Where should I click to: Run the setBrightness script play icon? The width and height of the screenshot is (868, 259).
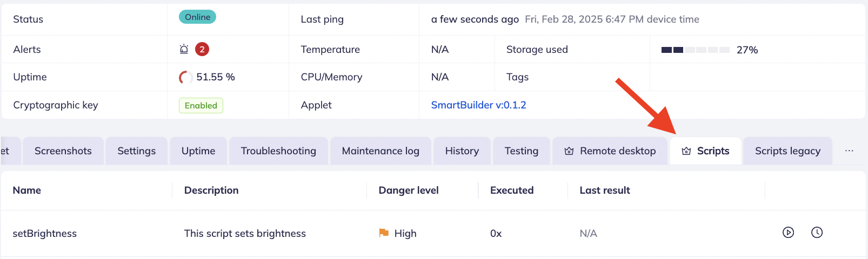tap(788, 233)
